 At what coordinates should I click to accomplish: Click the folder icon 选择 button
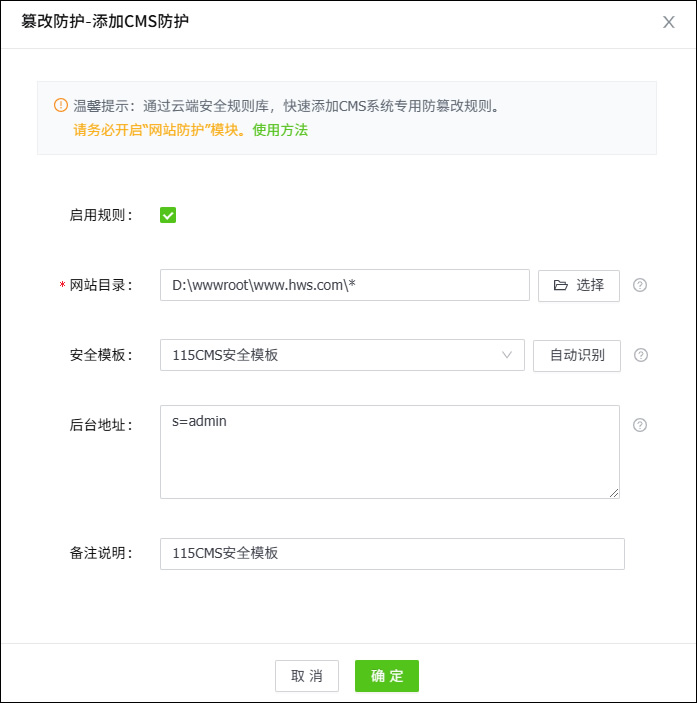click(x=579, y=285)
